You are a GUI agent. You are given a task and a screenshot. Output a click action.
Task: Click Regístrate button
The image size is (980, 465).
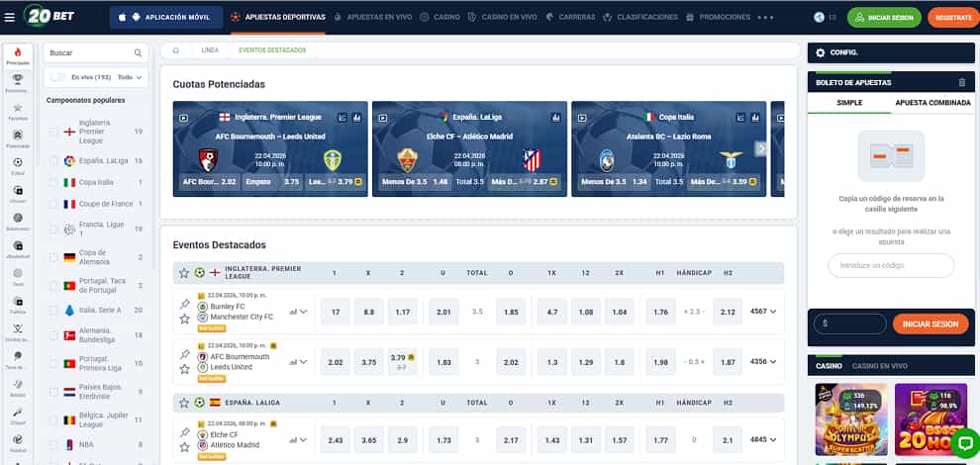pyautogui.click(x=953, y=18)
